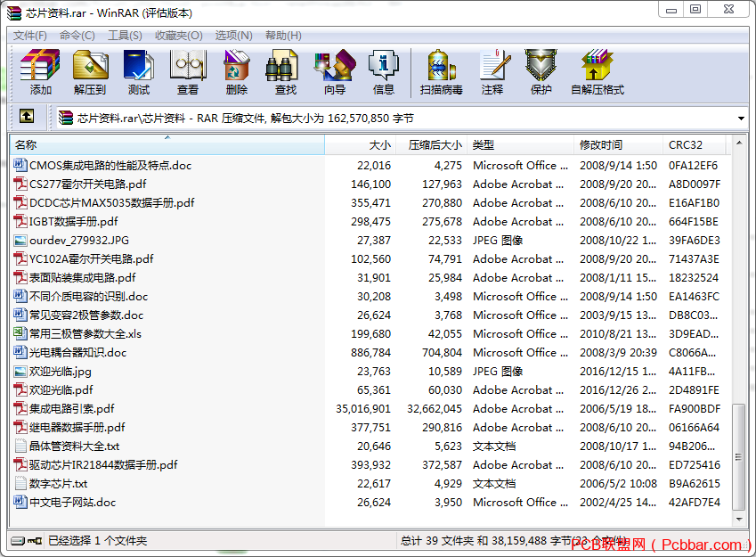This screenshot has width=756, height=557.
Task: Click the vertical scrollbar thumb
Action: (739, 456)
